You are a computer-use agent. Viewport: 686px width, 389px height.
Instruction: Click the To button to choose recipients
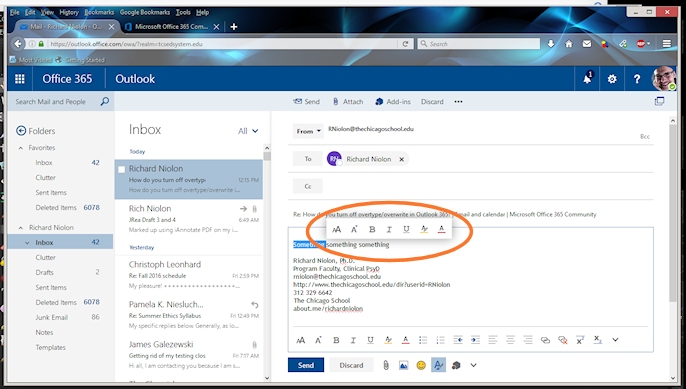(x=308, y=159)
